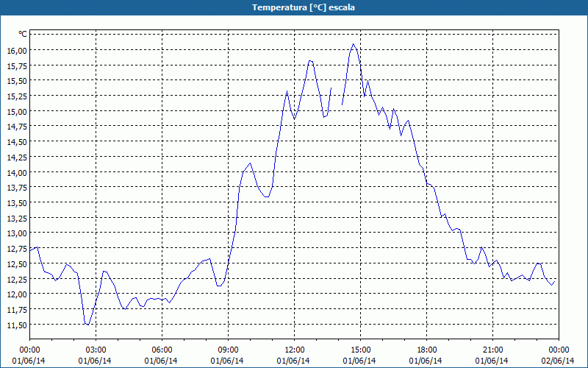
Task: Select the 01/06/14 date under 09:00
Action: (x=227, y=361)
